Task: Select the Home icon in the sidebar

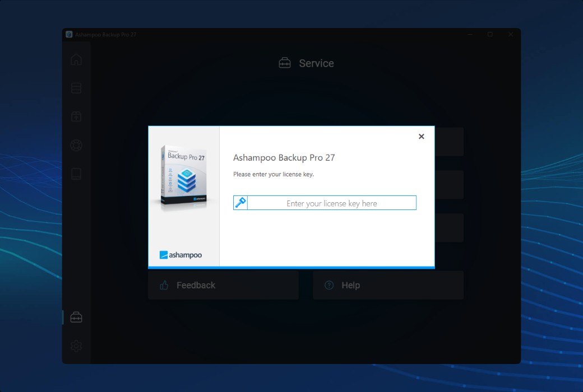Action: click(76, 59)
